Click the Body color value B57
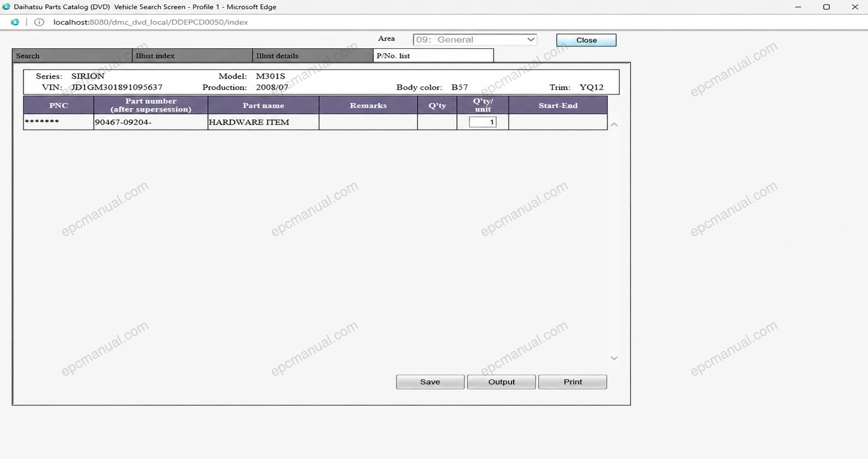Screen dimensions: 868x459 point(459,87)
